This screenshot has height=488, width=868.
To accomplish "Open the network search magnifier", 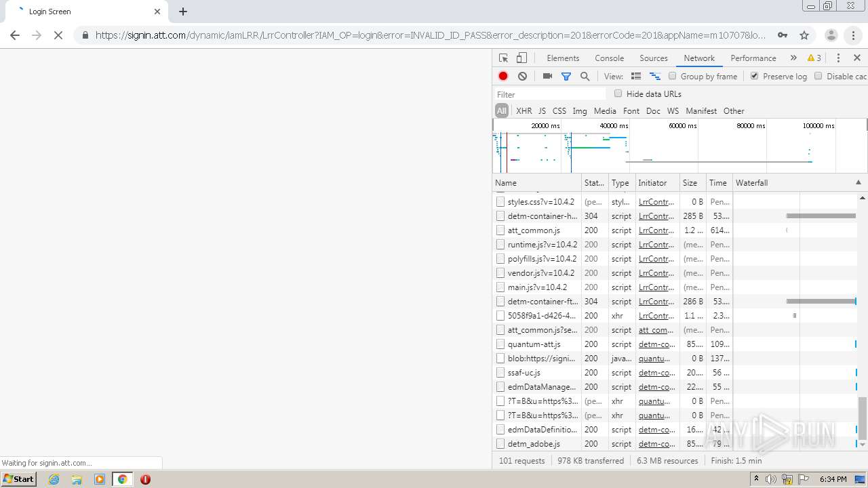I will tap(585, 77).
